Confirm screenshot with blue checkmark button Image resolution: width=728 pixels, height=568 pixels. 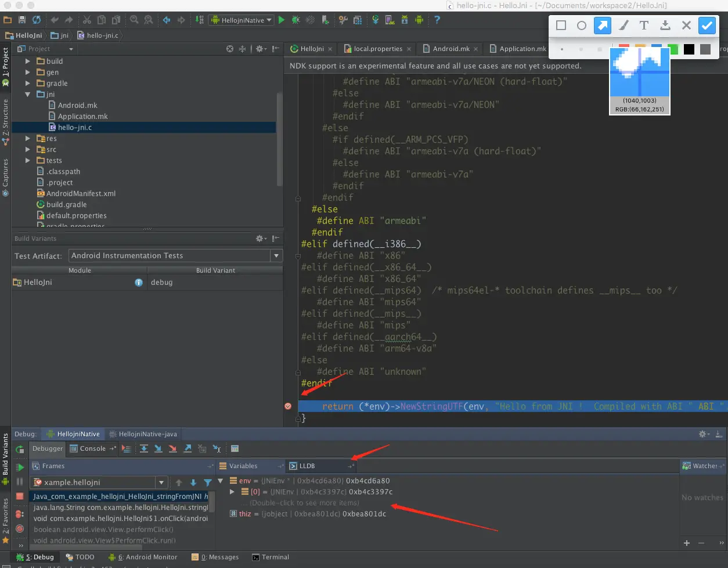point(707,26)
